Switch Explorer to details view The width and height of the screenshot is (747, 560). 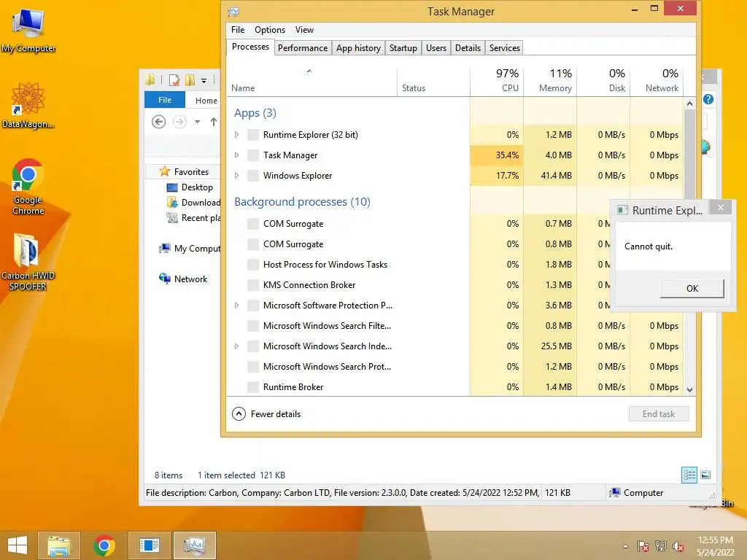click(x=689, y=475)
